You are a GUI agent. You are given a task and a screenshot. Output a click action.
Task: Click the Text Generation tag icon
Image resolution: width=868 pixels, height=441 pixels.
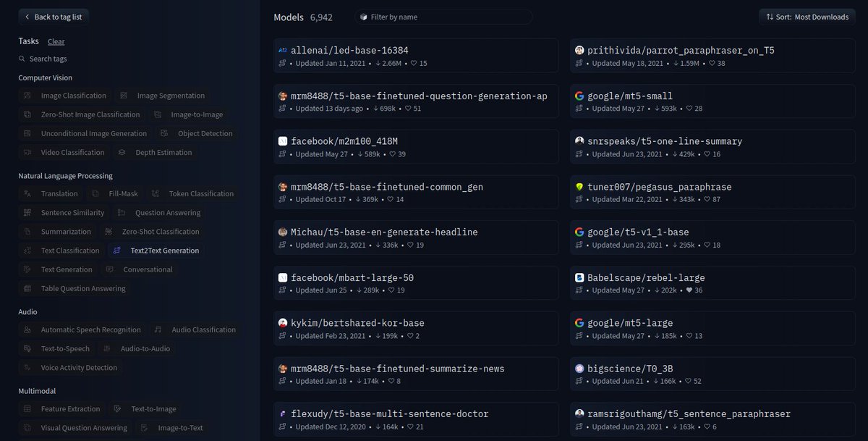pyautogui.click(x=27, y=269)
